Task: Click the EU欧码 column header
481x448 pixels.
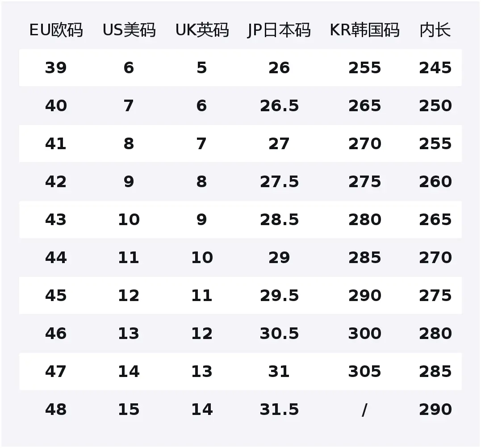Action: 56,30
